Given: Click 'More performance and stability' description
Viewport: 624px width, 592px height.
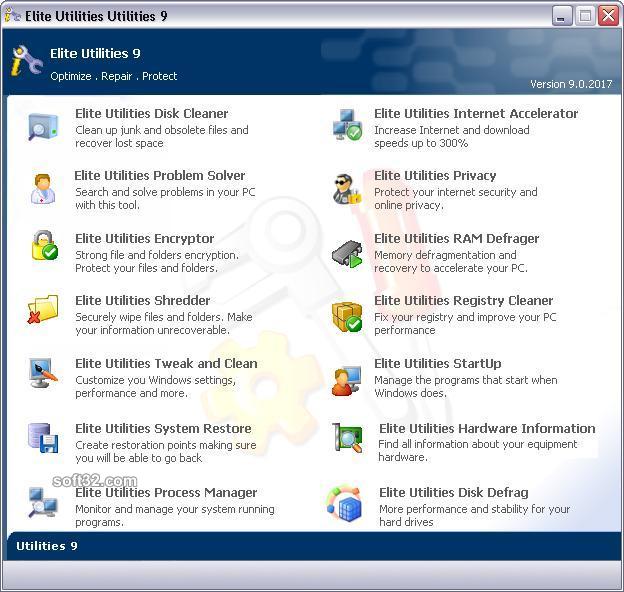Looking at the screenshot, I should 474,516.
